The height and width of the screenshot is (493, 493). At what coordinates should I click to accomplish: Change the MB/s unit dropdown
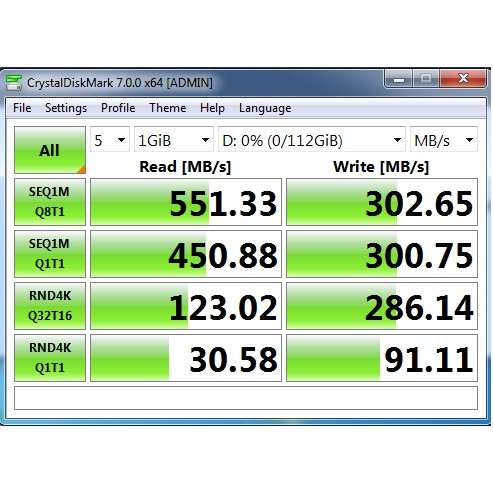[444, 140]
